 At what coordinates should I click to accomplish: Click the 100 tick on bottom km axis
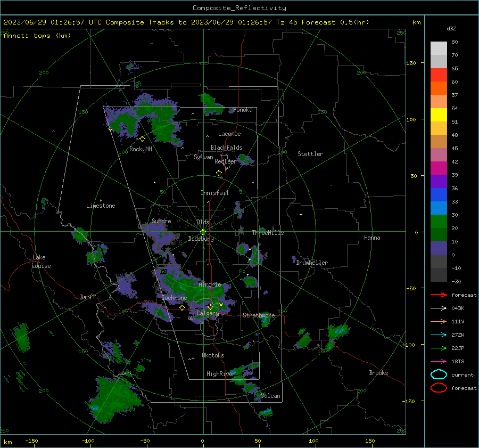pos(313,441)
